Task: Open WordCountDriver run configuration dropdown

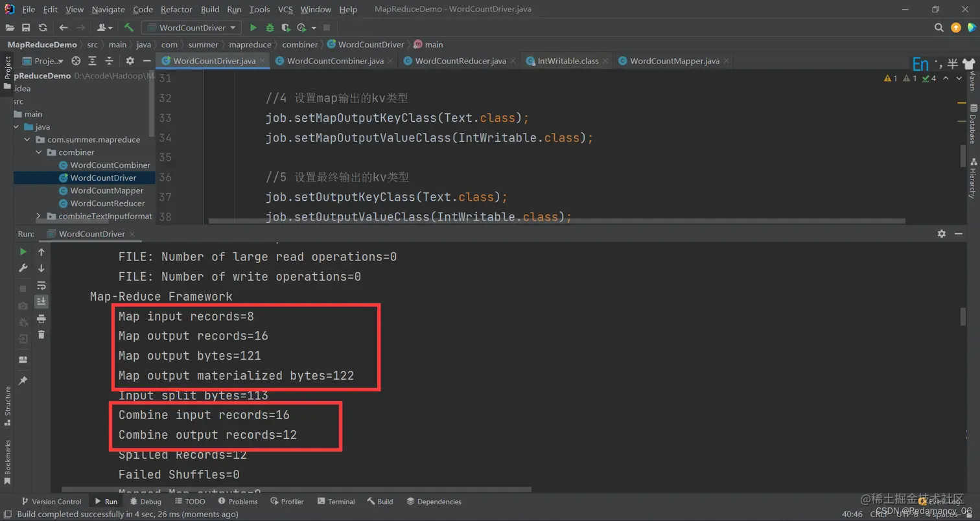Action: [x=192, y=28]
